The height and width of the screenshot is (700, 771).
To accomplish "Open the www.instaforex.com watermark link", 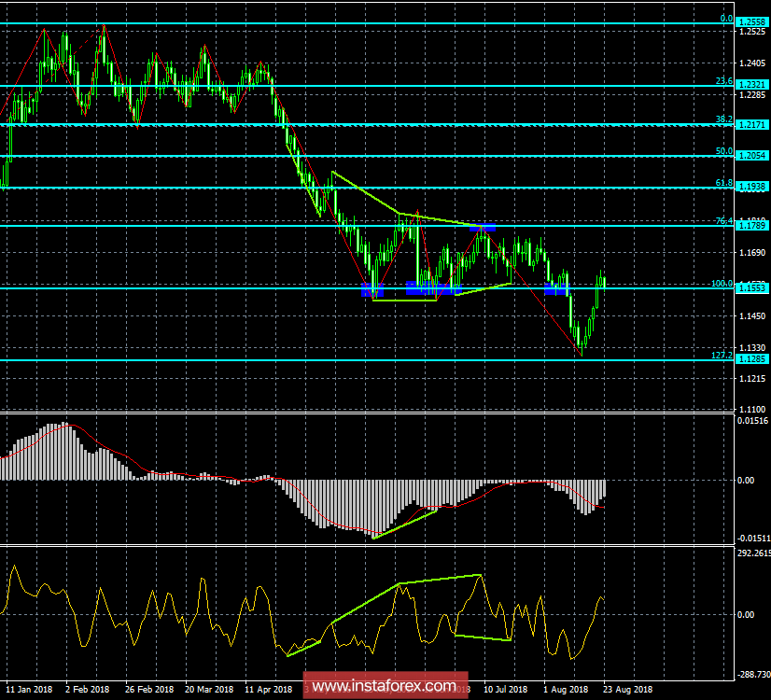I will [384, 686].
